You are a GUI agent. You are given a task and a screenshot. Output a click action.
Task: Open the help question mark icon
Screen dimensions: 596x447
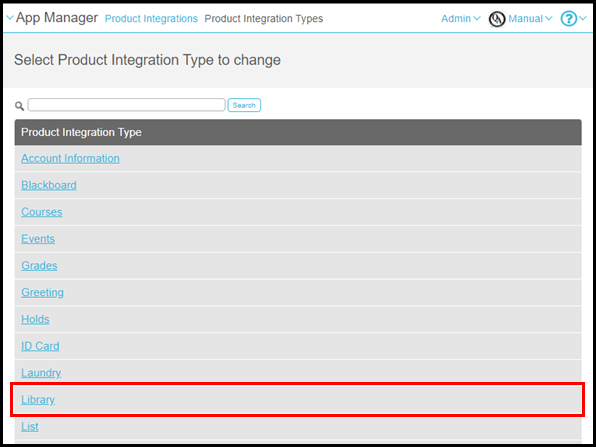point(569,18)
